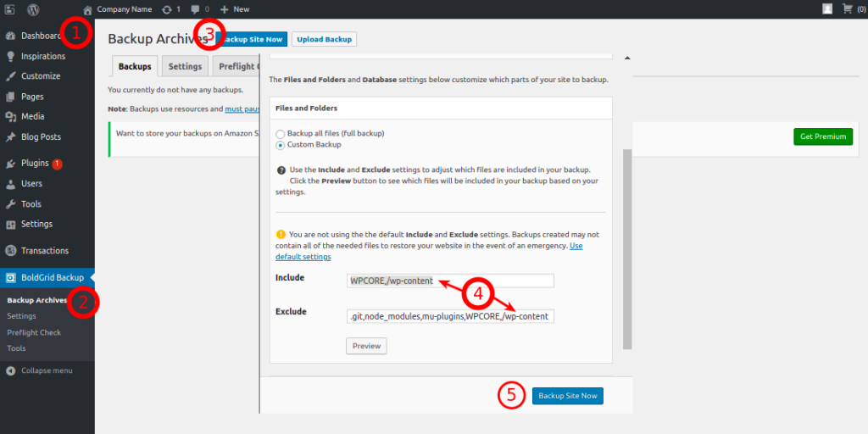Screen dimensions: 868x434
Task: Open Tools under BoldGrid Backup
Action: [x=17, y=348]
